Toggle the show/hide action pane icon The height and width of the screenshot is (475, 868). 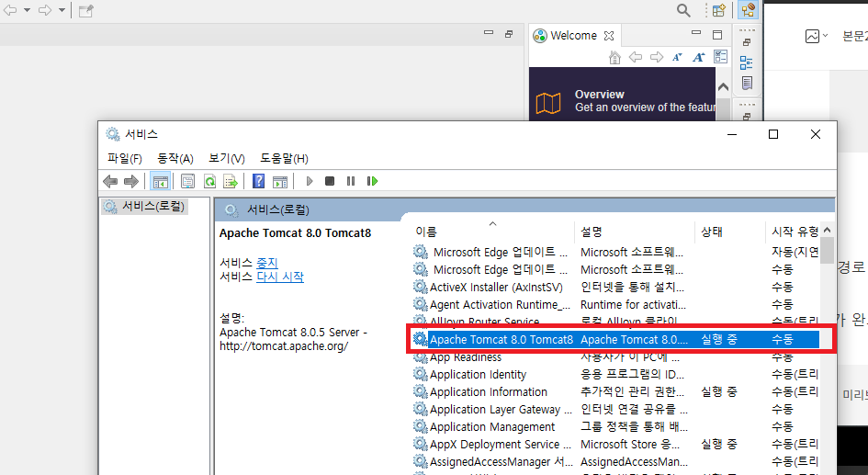click(x=280, y=181)
